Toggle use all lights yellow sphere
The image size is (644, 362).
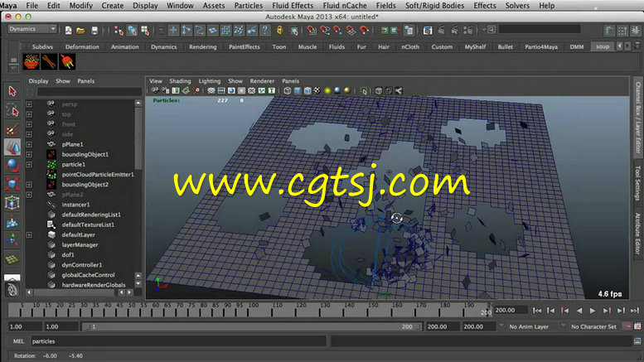[327, 90]
